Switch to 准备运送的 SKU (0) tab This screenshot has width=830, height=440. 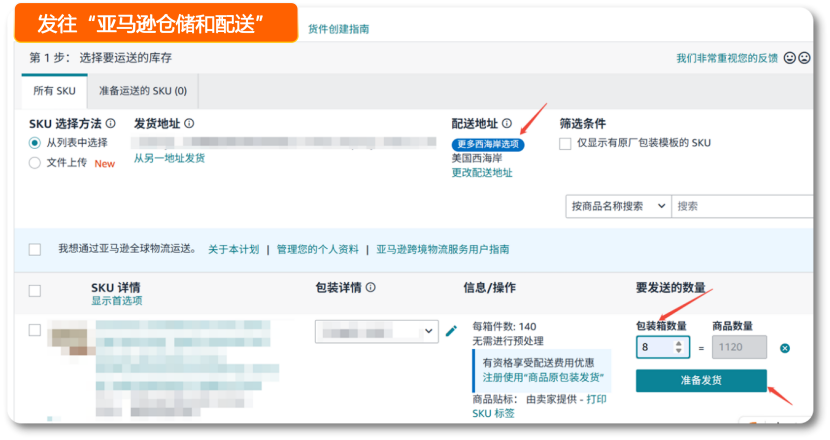143,91
